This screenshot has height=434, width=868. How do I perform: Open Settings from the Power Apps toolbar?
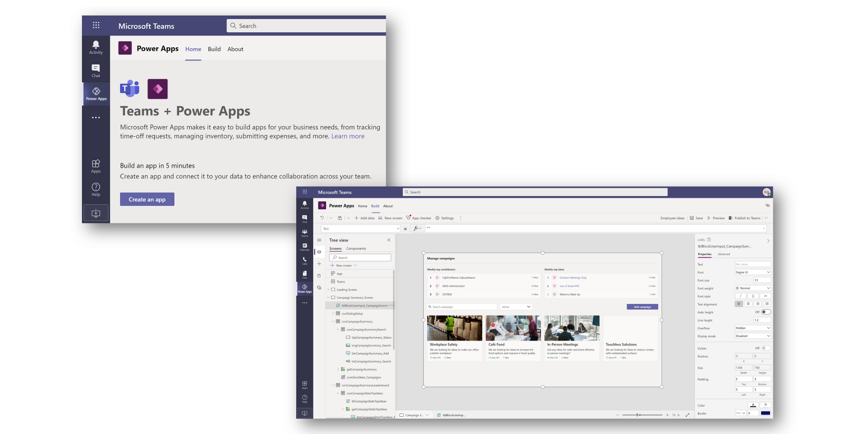coord(444,218)
